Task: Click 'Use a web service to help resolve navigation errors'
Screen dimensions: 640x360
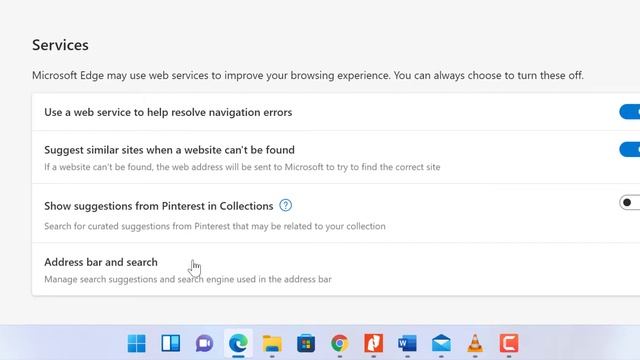Action: point(168,112)
